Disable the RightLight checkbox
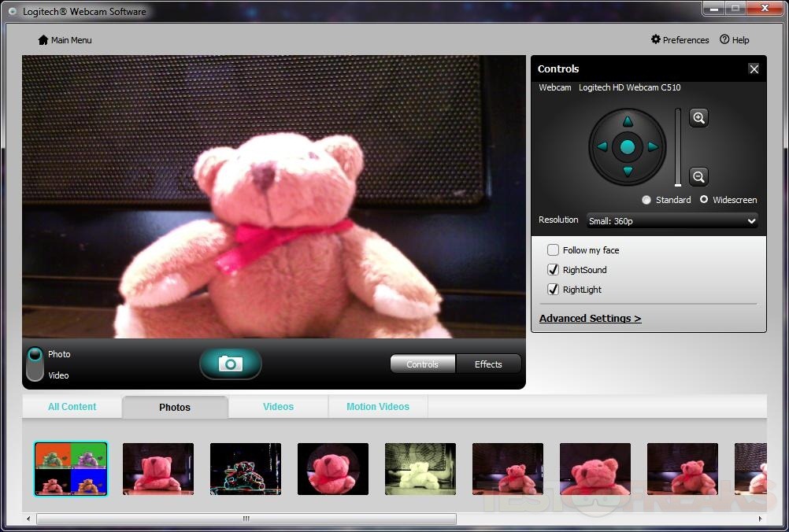Viewport: 789px width, 532px height. [554, 290]
